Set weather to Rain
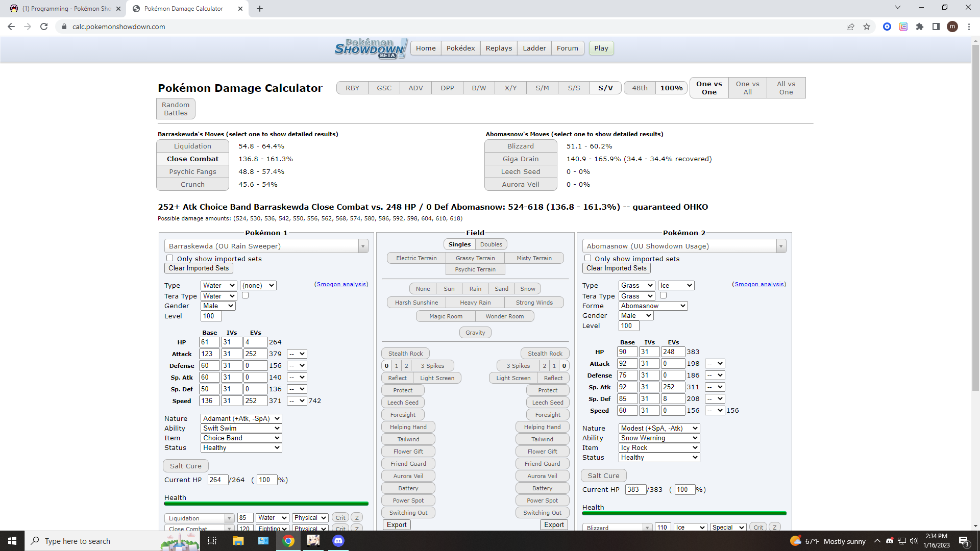980x551 pixels. 475,289
